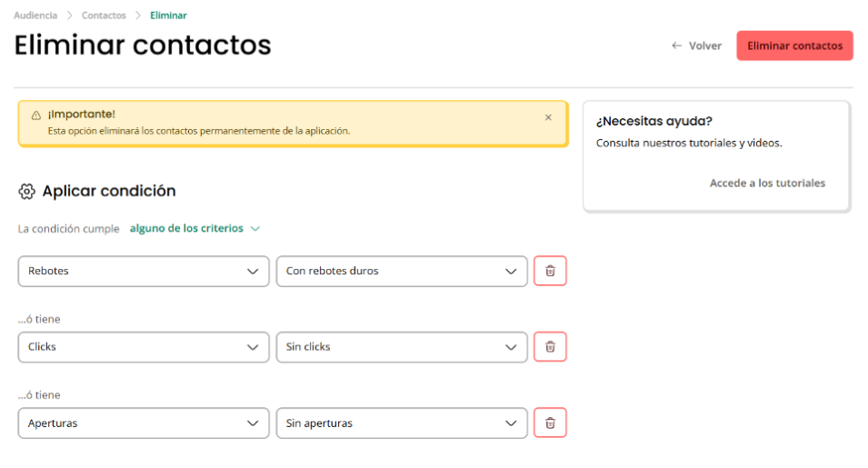868x468 pixels.
Task: Click the red Eliminar contactos button
Action: point(794,46)
